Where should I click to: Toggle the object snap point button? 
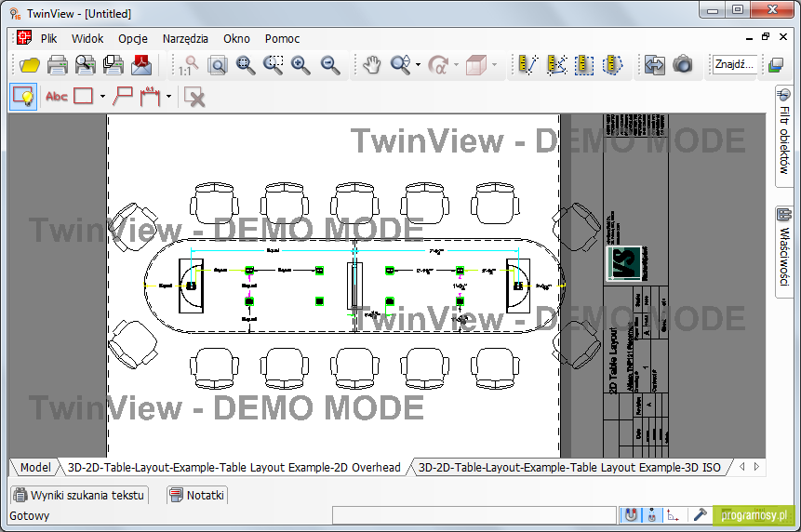652,515
